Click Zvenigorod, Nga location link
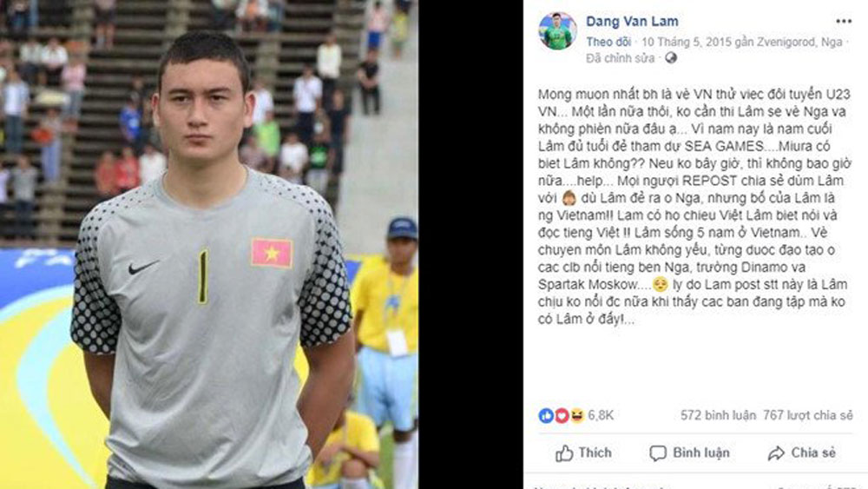This screenshot has height=489, width=868. point(799,42)
